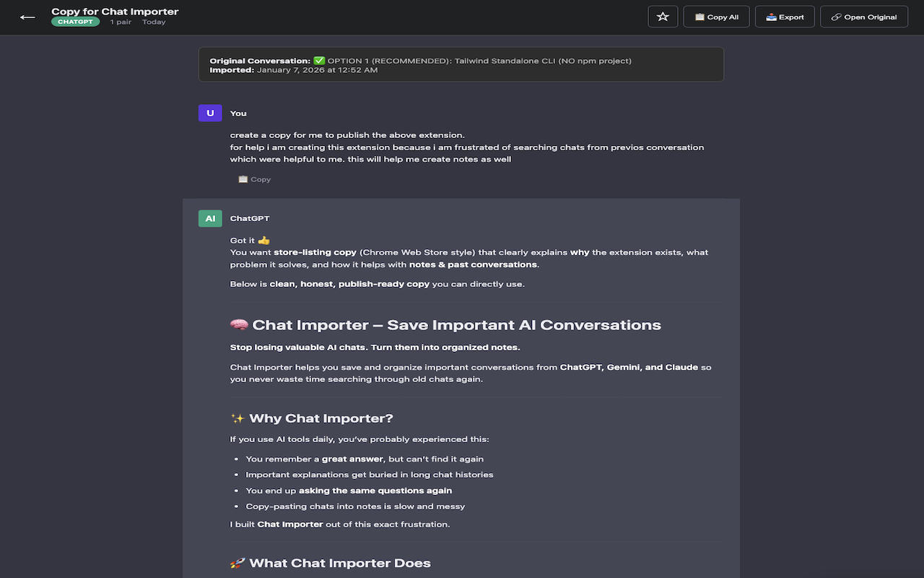
Task: Click the purple U user avatar
Action: pos(209,113)
